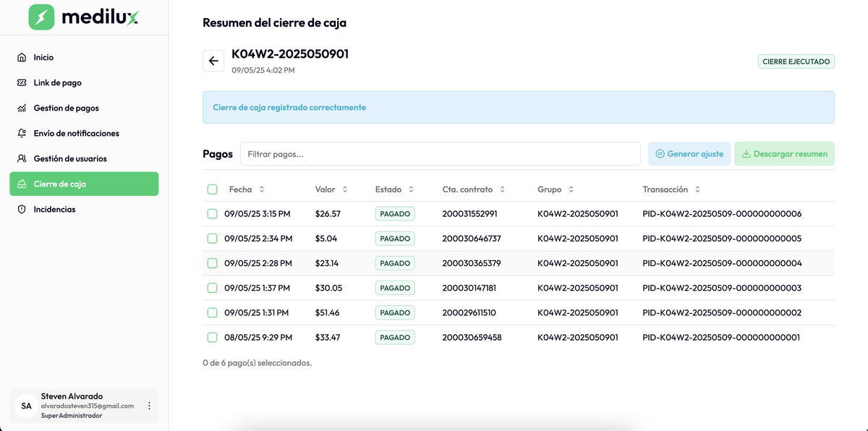The image size is (868, 431).
Task: Click the CIERRE EJECUTADO status badge
Action: pyautogui.click(x=796, y=61)
